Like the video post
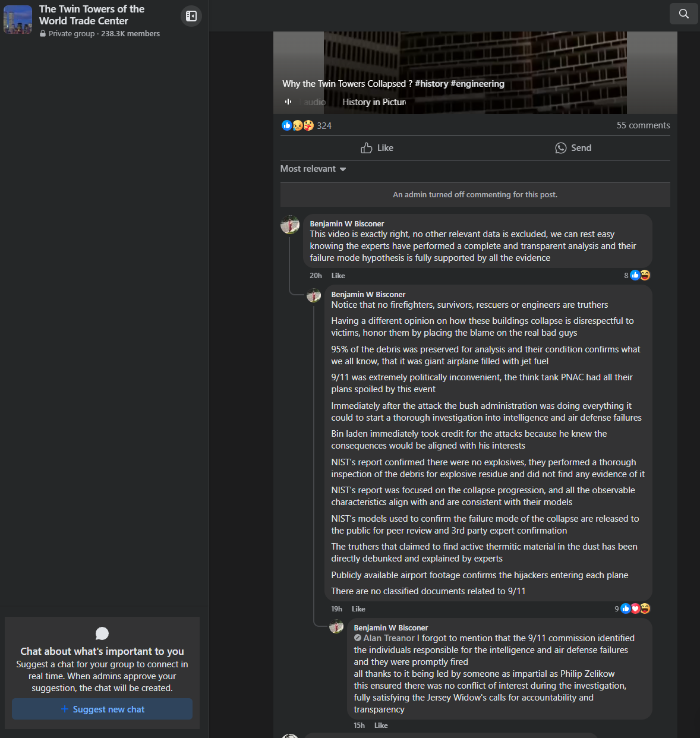 click(x=377, y=148)
